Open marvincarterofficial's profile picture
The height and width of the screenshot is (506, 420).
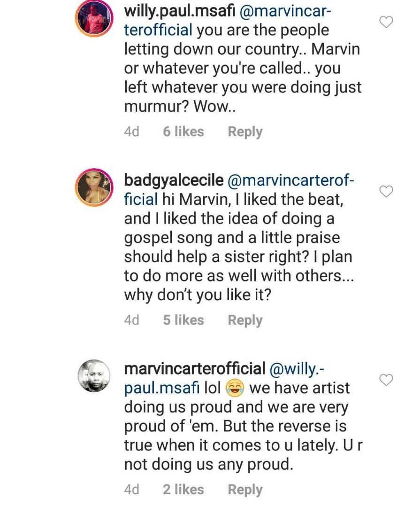click(94, 377)
